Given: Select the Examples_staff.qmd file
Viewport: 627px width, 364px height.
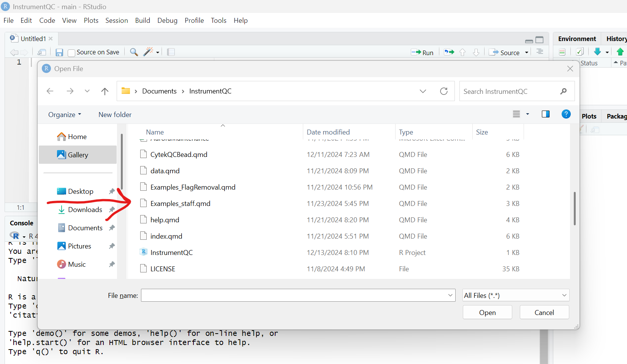Looking at the screenshot, I should click(180, 204).
